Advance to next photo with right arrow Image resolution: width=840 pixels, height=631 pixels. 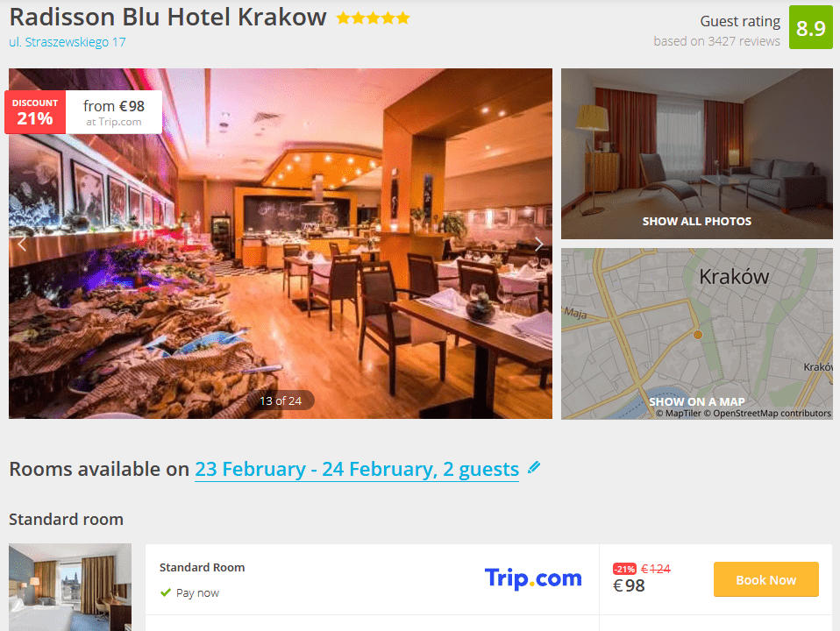pos(539,245)
